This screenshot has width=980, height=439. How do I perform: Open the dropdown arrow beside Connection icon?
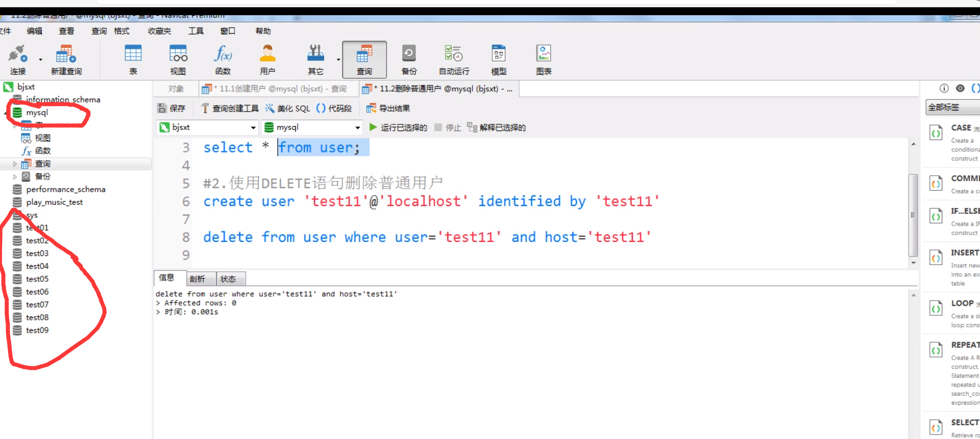click(41, 59)
